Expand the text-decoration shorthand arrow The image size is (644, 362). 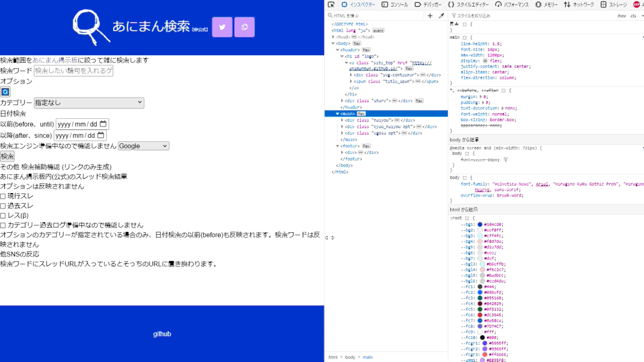(x=503, y=108)
